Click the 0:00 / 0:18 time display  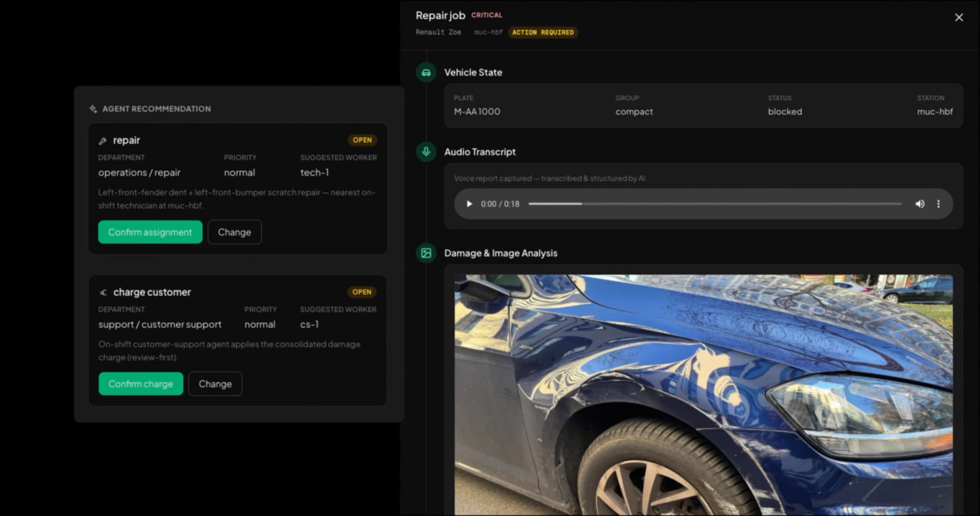tap(500, 204)
